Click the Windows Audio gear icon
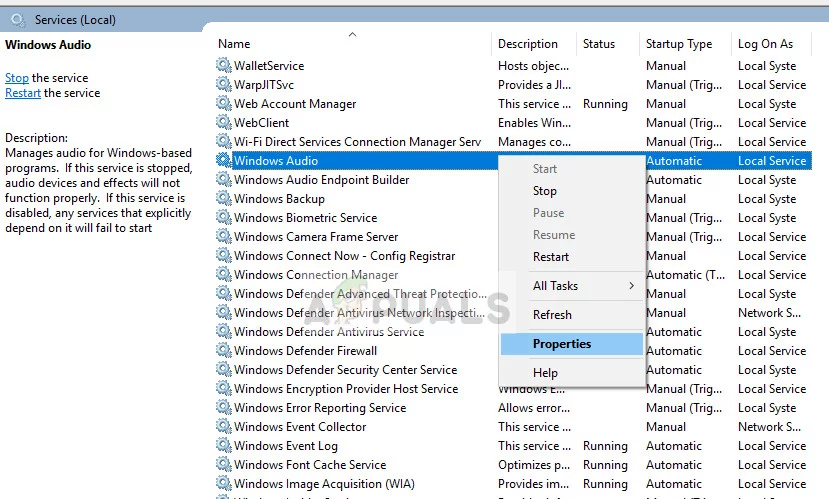The height and width of the screenshot is (499, 829). click(x=224, y=160)
